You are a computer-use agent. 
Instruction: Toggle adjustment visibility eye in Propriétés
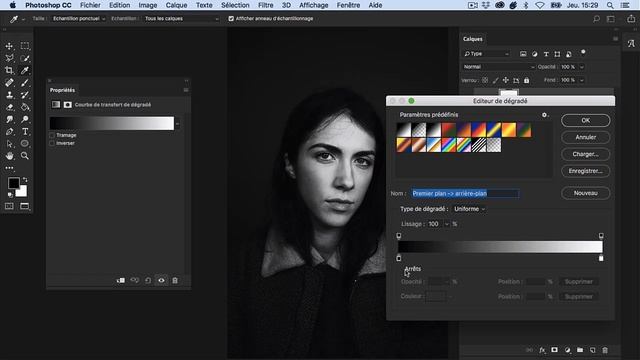click(x=162, y=280)
